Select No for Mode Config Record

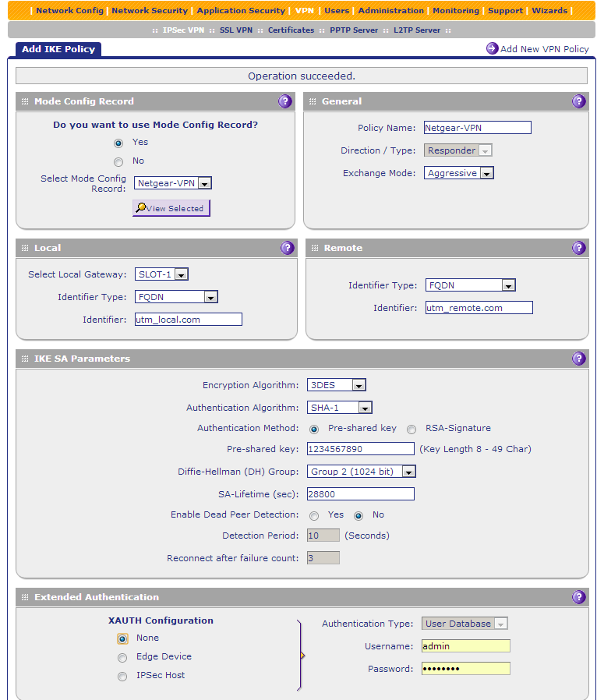[118, 162]
